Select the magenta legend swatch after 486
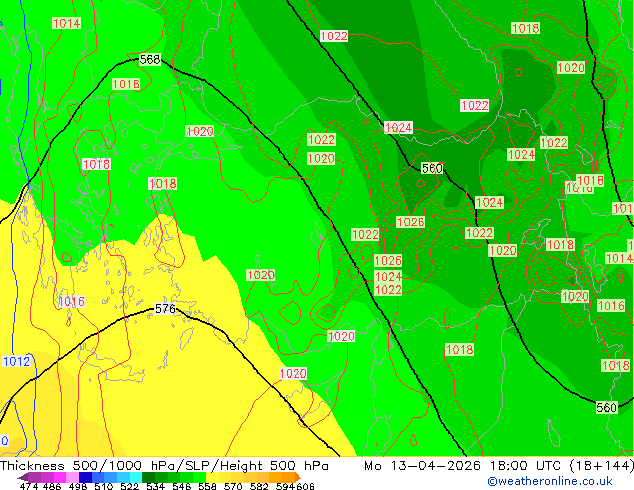 (x=60, y=477)
